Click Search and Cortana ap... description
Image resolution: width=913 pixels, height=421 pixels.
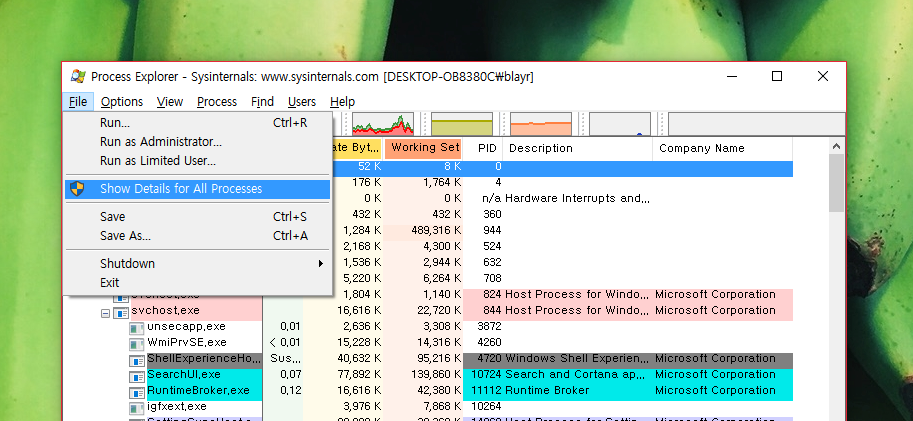coord(577,374)
